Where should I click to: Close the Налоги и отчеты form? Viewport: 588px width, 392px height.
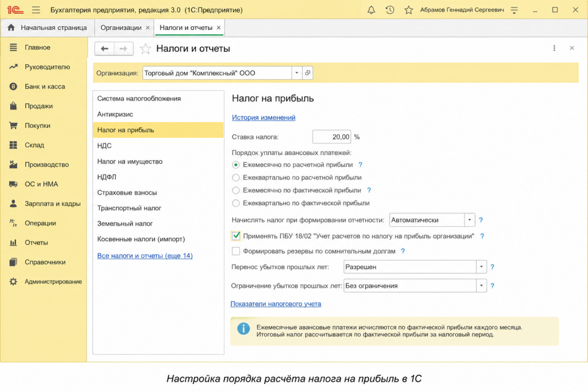pos(571,48)
